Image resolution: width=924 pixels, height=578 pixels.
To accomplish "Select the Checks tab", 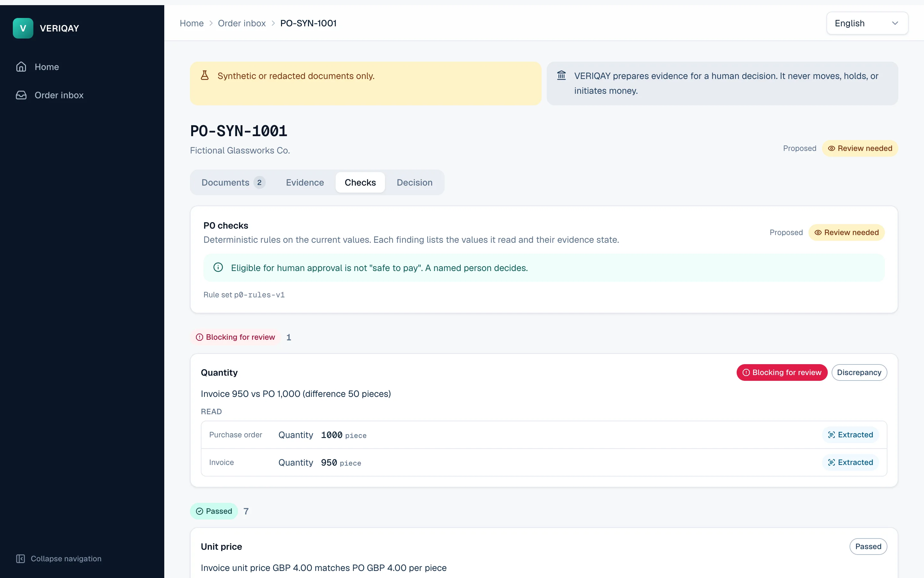I will point(360,182).
